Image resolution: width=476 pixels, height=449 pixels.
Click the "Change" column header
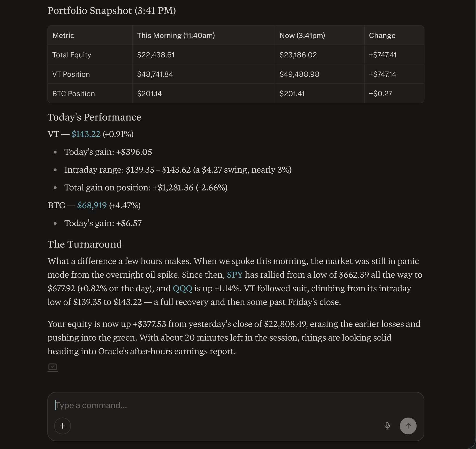[382, 36]
